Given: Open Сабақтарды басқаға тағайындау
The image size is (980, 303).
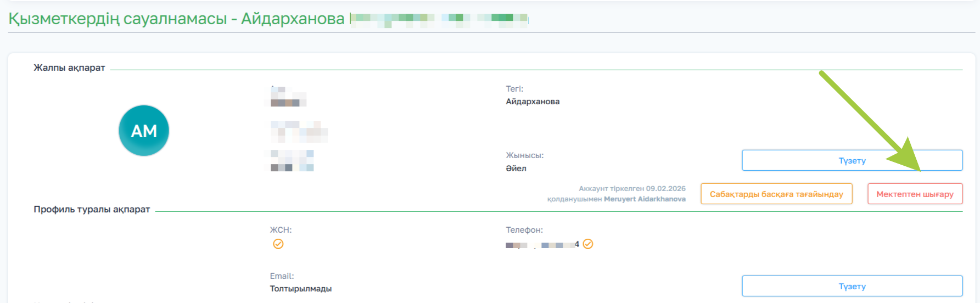Looking at the screenshot, I should pos(776,194).
